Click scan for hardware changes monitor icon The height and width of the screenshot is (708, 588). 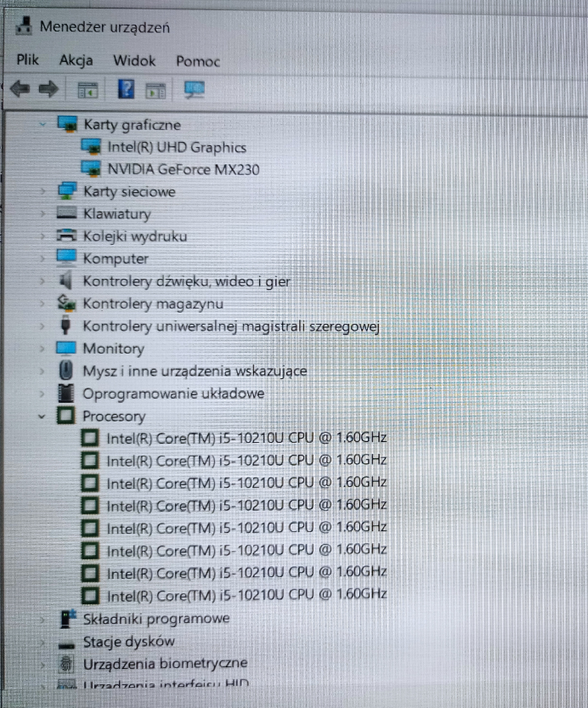click(x=195, y=89)
